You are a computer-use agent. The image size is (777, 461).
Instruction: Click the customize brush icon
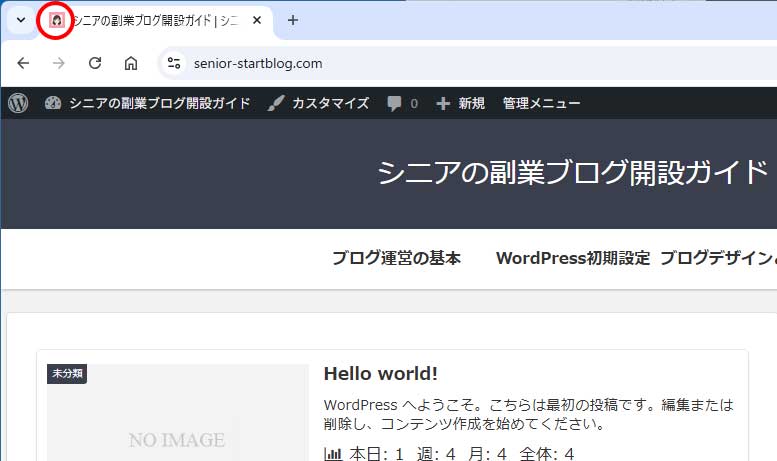pos(276,103)
